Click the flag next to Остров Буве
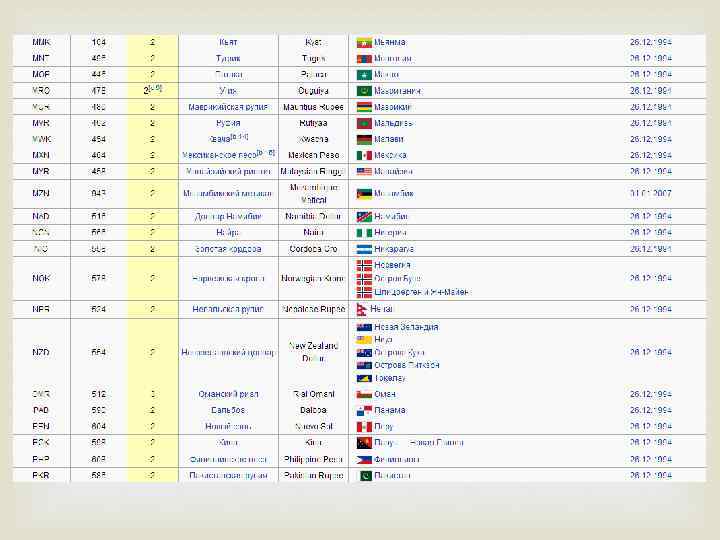720x540 pixels. (x=364, y=279)
